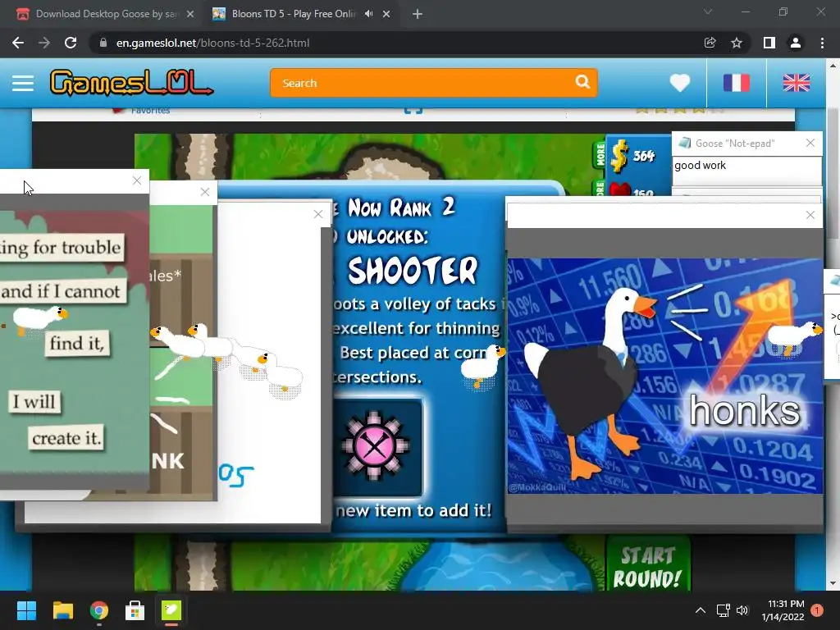Open File Explorer from the taskbar

(x=62, y=610)
